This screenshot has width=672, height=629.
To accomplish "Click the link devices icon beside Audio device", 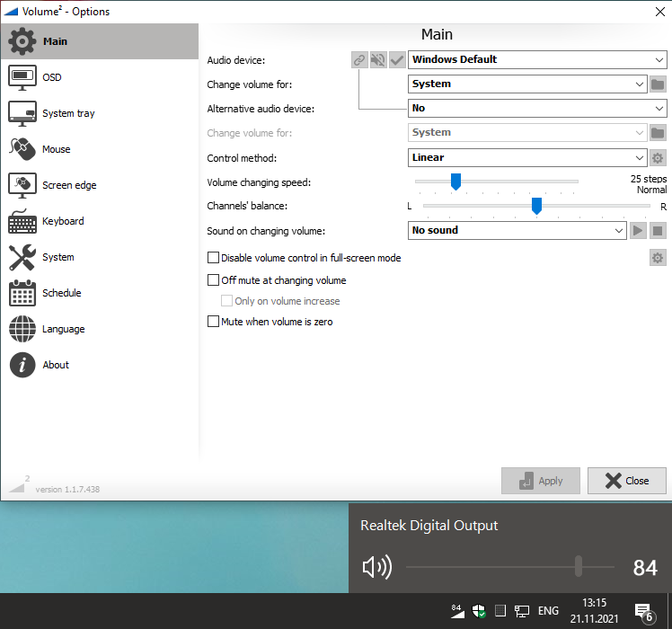I will [x=359, y=60].
